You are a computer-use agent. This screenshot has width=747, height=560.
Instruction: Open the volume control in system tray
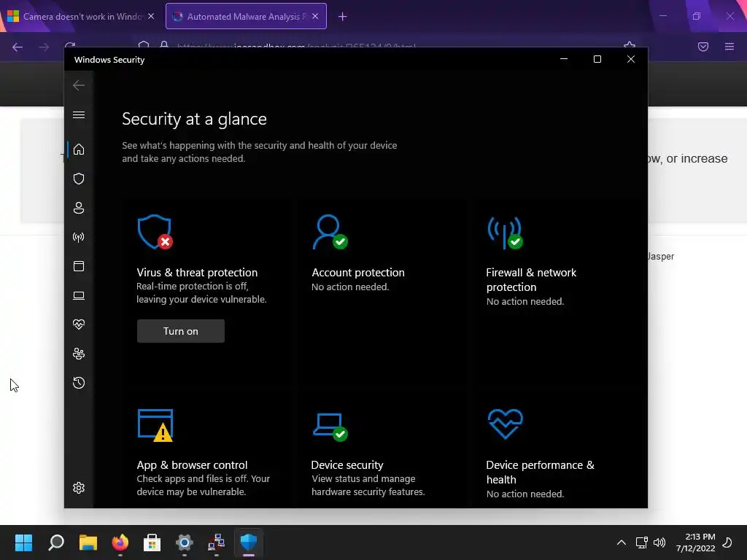pos(659,542)
